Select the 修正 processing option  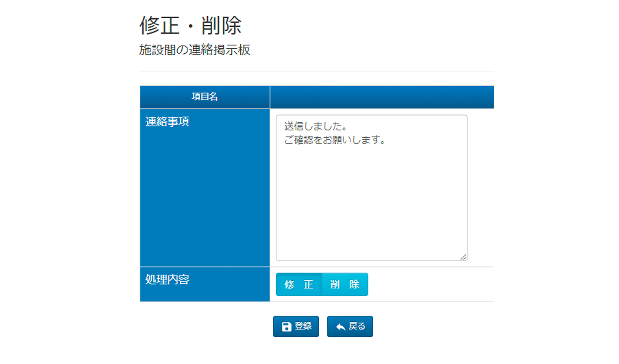coord(298,284)
